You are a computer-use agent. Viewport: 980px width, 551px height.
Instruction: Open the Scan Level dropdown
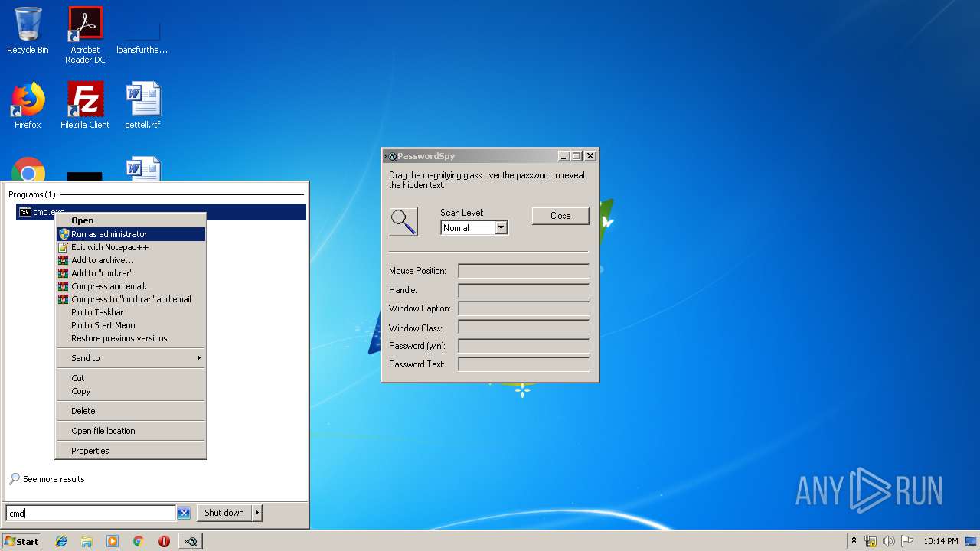(x=501, y=228)
